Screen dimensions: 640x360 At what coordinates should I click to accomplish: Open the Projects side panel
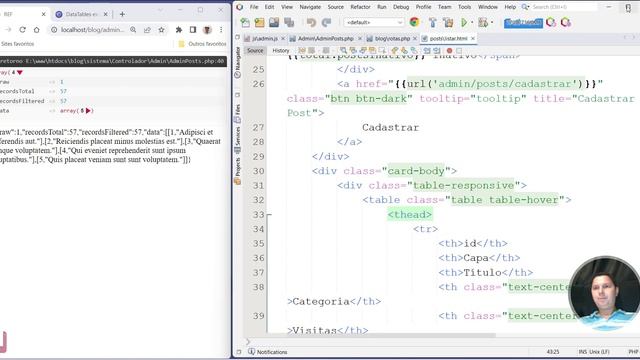pos(238,171)
